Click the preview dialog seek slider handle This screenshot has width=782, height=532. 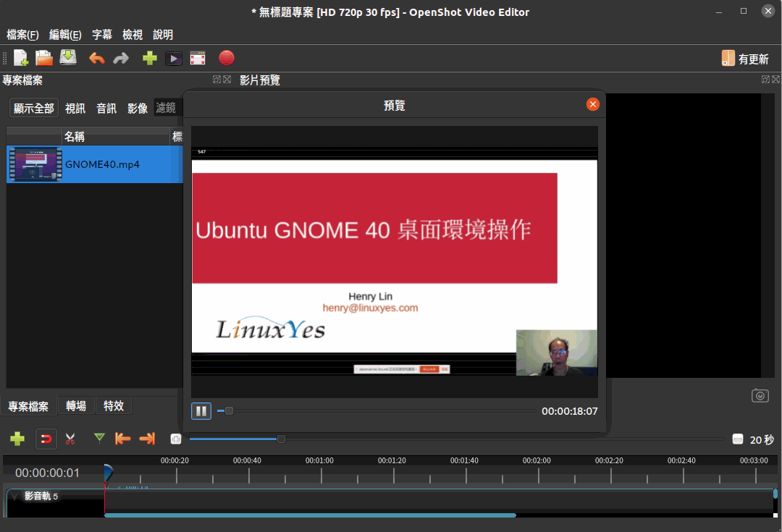229,411
